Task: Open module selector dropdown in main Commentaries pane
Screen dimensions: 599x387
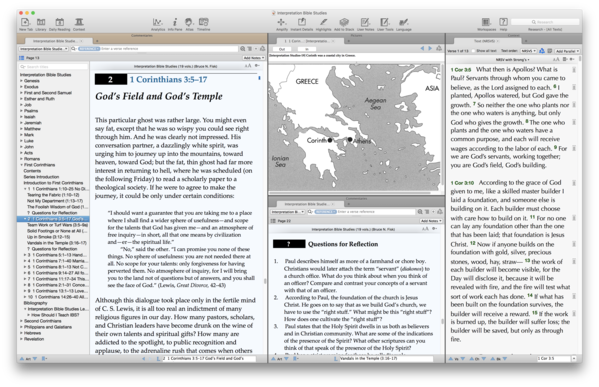Action: click(x=44, y=49)
